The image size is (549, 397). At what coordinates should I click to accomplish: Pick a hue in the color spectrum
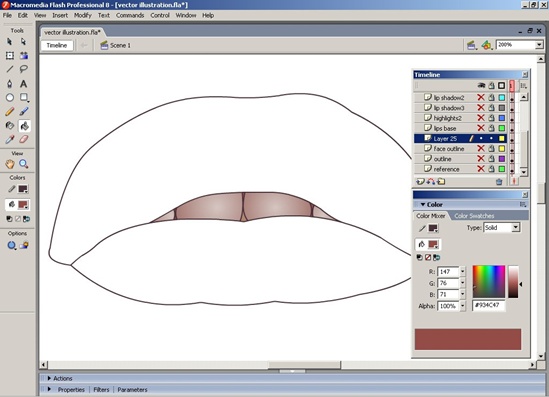489,281
